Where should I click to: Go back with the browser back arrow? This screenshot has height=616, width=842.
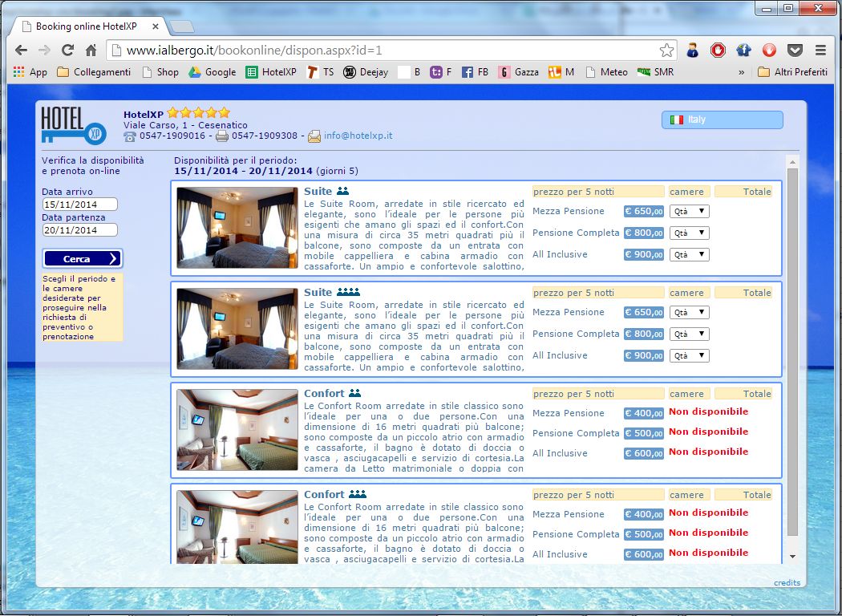21,51
